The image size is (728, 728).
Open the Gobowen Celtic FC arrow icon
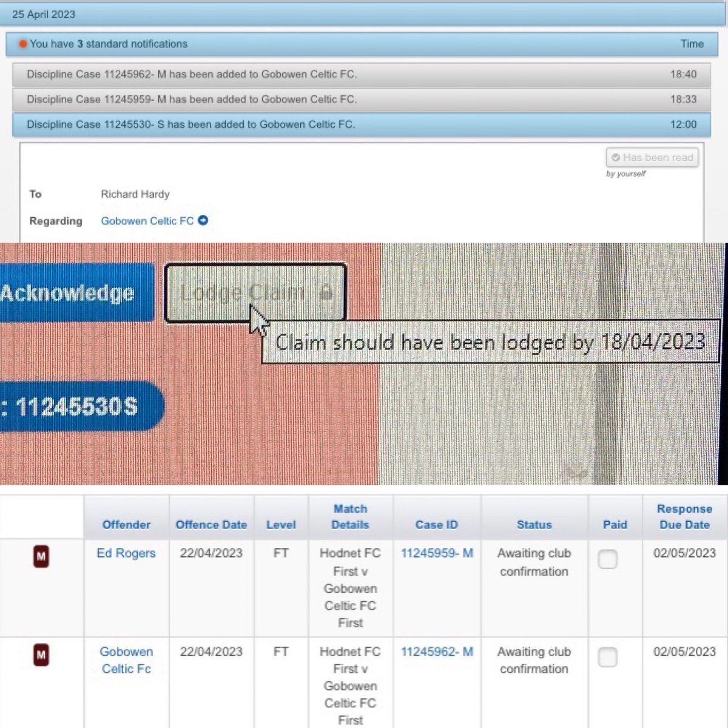pos(203,221)
